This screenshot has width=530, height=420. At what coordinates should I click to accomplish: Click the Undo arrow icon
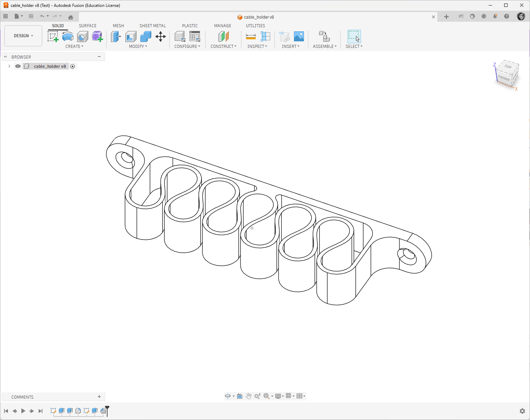pyautogui.click(x=42, y=16)
